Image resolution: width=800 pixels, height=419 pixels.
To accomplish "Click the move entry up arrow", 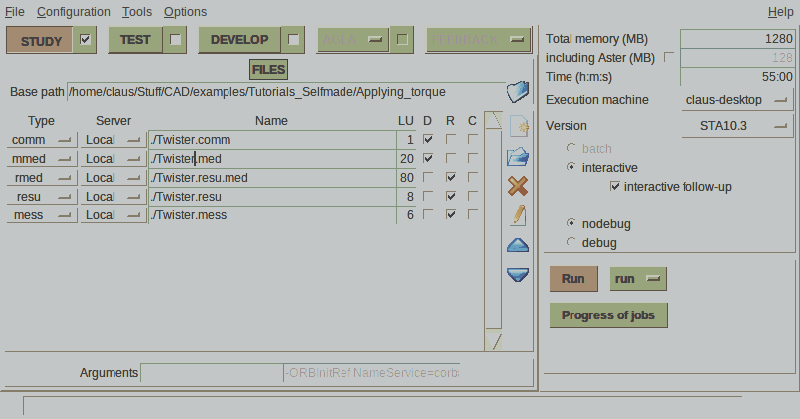I will coord(518,245).
